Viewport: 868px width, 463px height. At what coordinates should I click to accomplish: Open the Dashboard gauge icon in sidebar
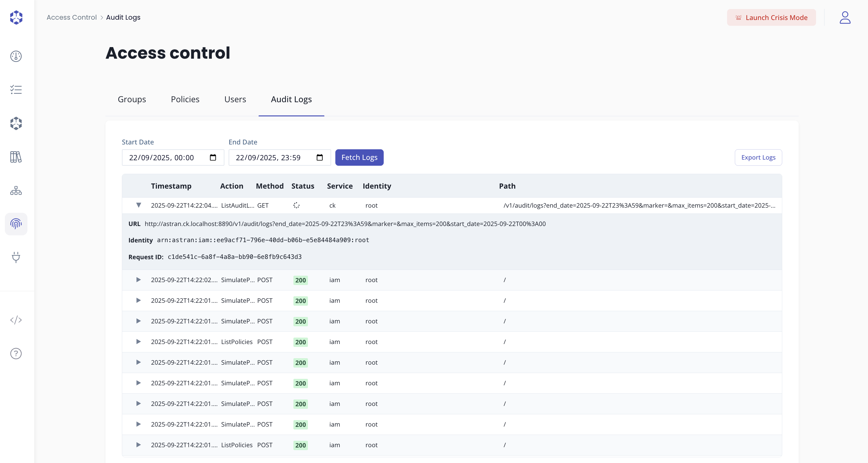click(x=16, y=56)
